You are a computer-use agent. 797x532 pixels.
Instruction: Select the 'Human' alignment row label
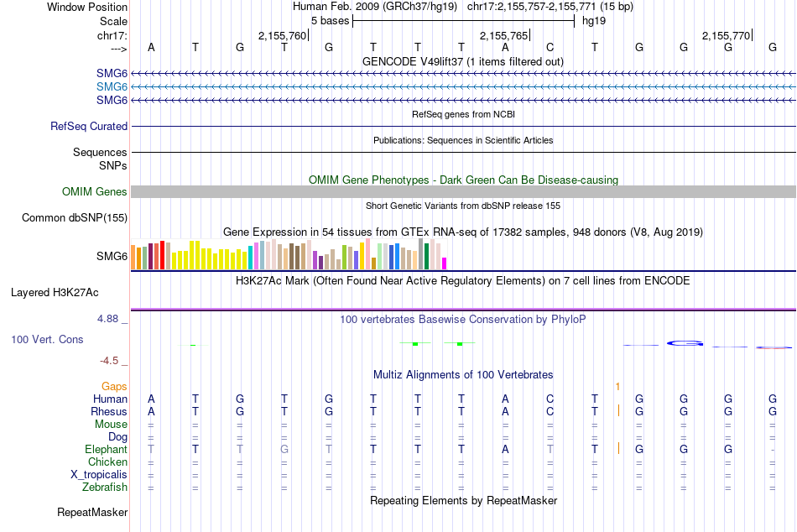point(110,399)
